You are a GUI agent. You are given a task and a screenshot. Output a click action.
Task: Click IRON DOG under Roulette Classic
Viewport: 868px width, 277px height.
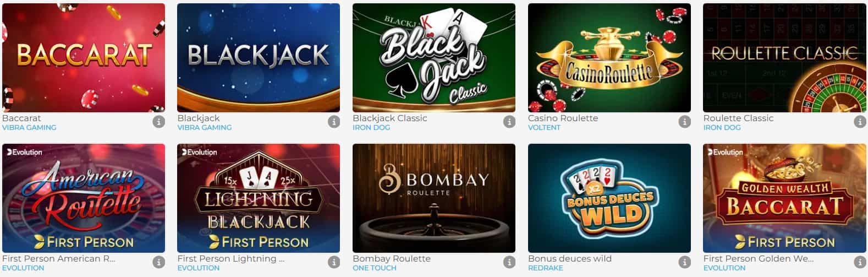[722, 127]
